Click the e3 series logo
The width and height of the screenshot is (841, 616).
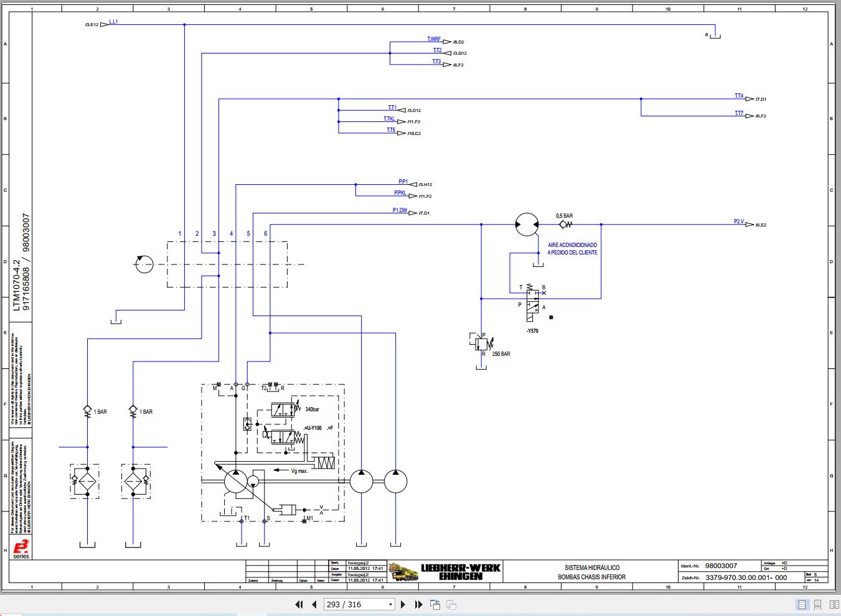tap(21, 549)
